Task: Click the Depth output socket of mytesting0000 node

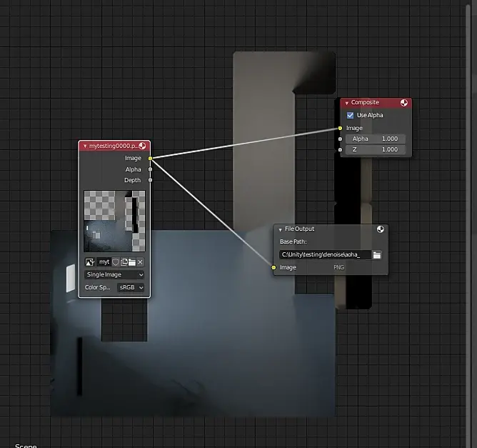Action: point(150,180)
